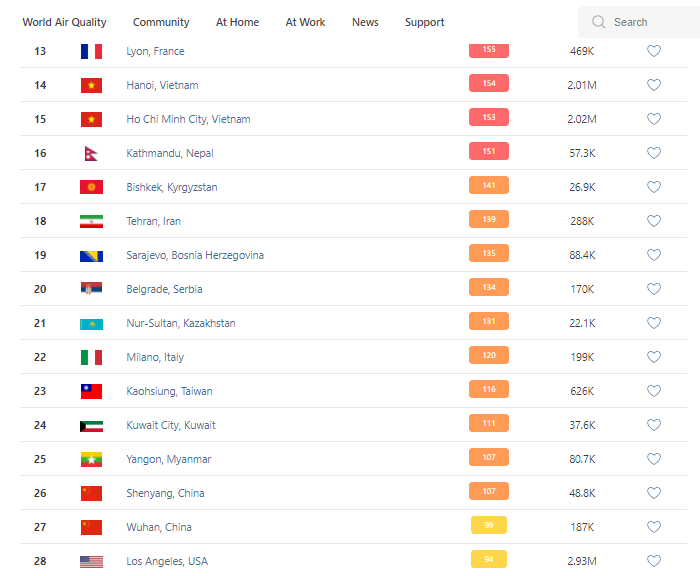Click the Kuwait flag icon
700x576 pixels.
[x=91, y=425]
